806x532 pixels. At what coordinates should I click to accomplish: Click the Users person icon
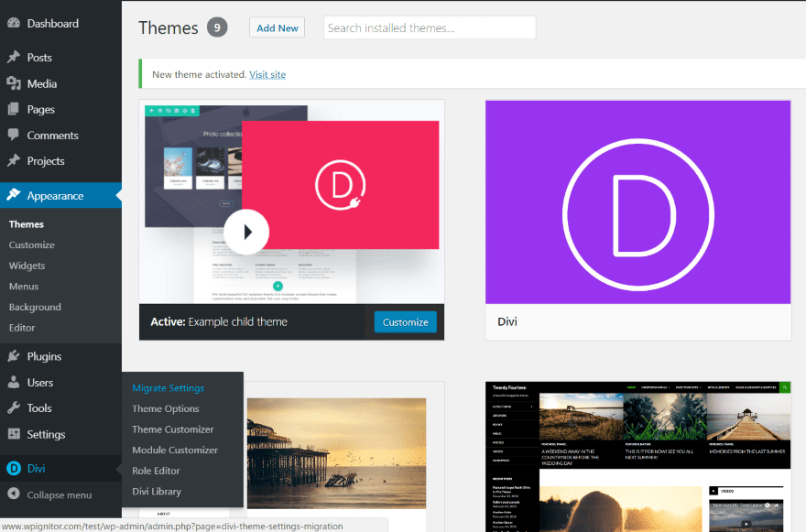[14, 382]
